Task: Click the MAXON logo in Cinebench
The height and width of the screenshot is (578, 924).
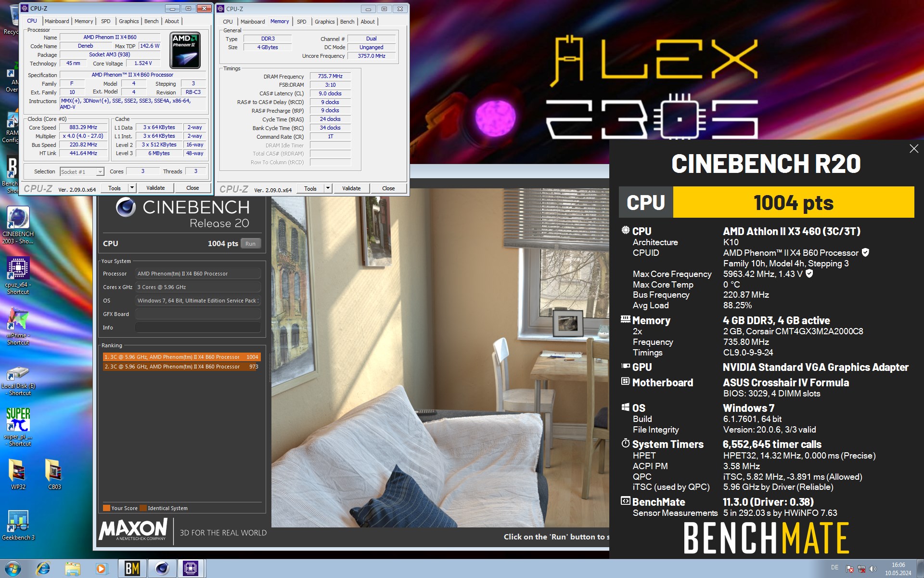Action: [133, 529]
